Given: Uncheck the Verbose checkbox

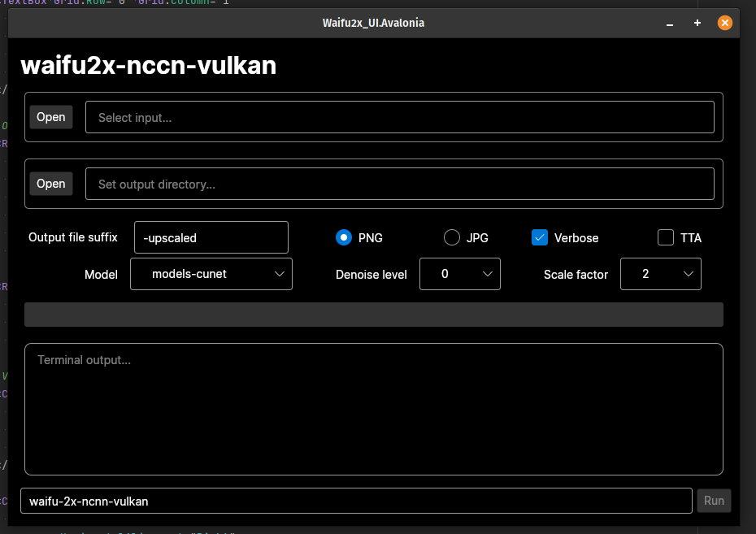Looking at the screenshot, I should 540,237.
